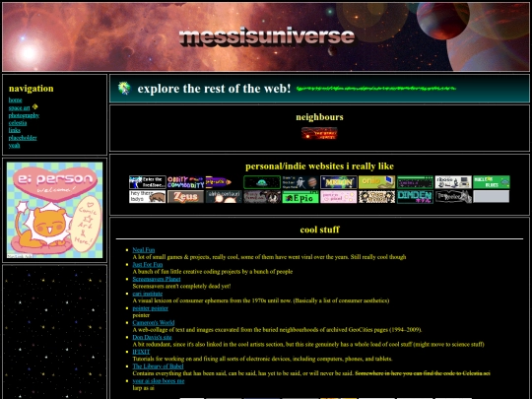The image size is (532, 399).
Task: Open Don Davis's site link
Action: tap(152, 338)
